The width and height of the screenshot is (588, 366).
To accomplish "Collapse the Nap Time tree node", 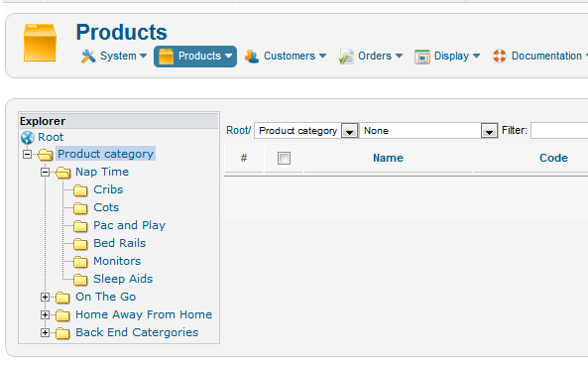I will coord(45,173).
